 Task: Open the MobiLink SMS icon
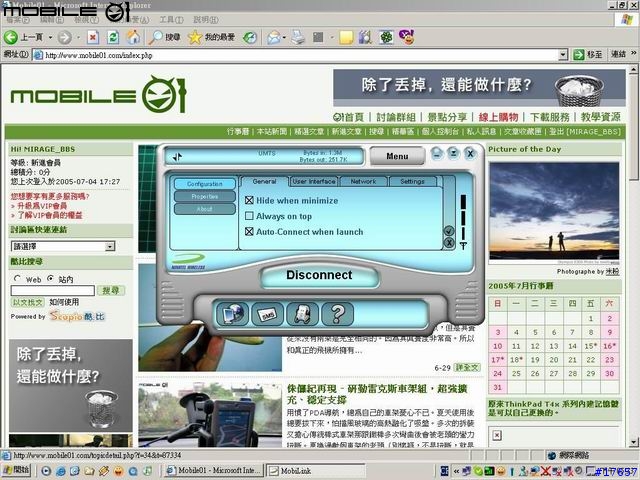tap(267, 314)
